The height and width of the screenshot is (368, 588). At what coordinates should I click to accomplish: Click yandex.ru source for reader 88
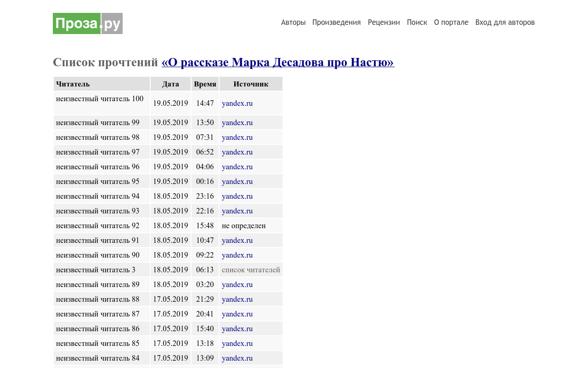(x=237, y=299)
